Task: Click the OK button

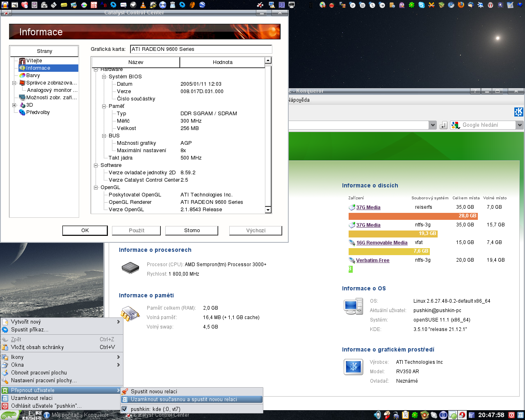Action: [85, 231]
